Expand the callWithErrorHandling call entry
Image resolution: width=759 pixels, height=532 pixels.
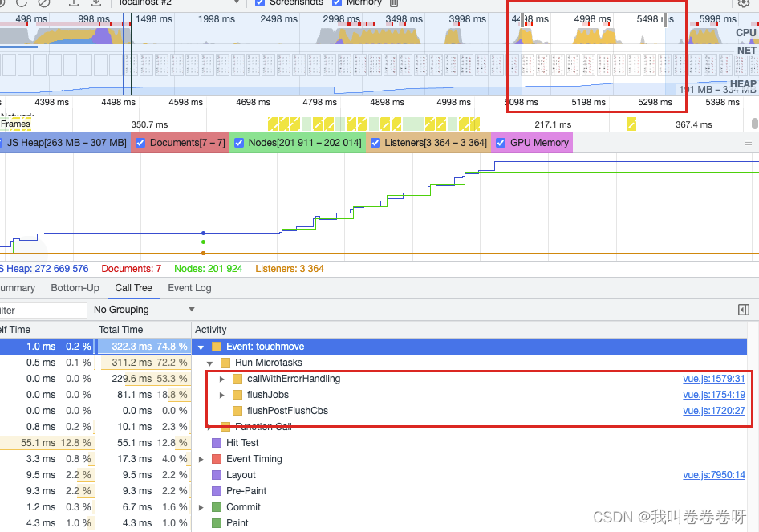222,378
